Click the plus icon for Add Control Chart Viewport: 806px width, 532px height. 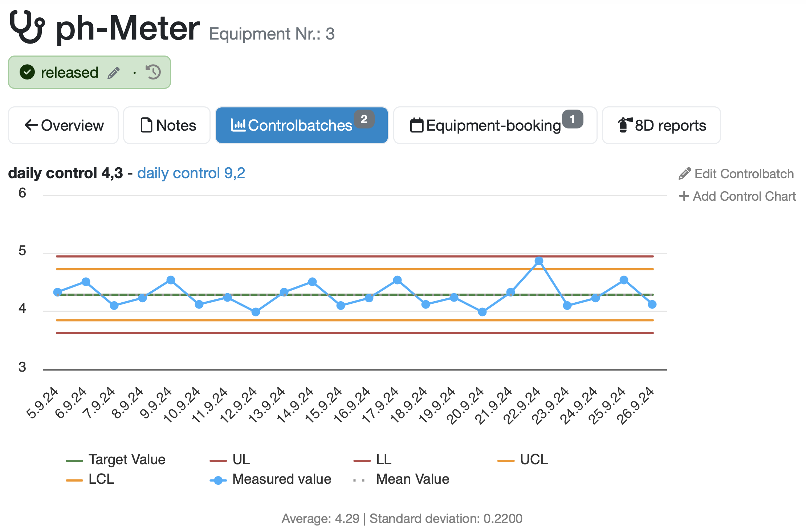tap(684, 196)
